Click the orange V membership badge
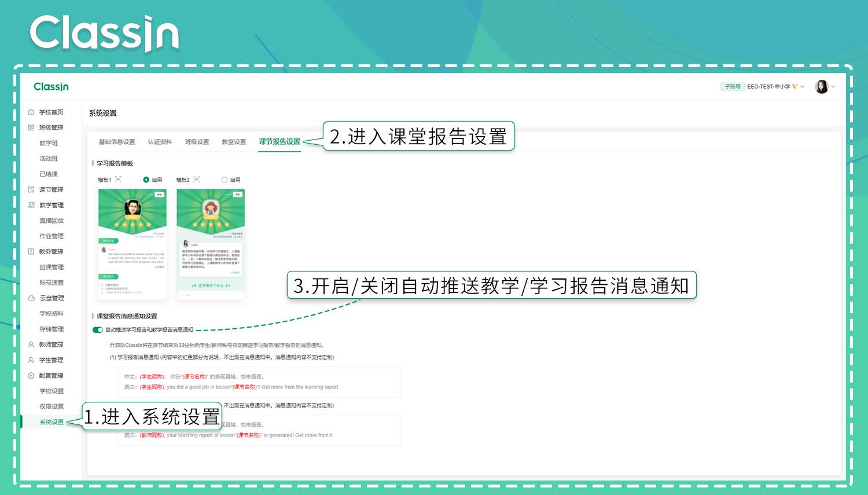Viewport: 868px width, 495px height. click(x=795, y=87)
